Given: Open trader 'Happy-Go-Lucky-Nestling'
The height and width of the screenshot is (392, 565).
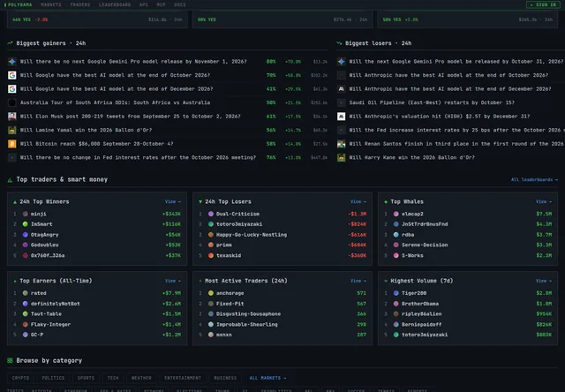Looking at the screenshot, I should coord(252,235).
